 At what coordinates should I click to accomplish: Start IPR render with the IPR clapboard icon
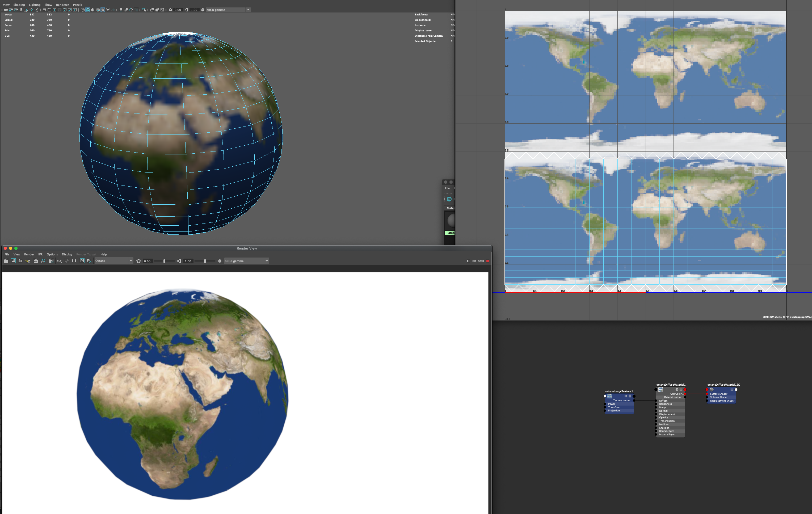[x=36, y=261]
